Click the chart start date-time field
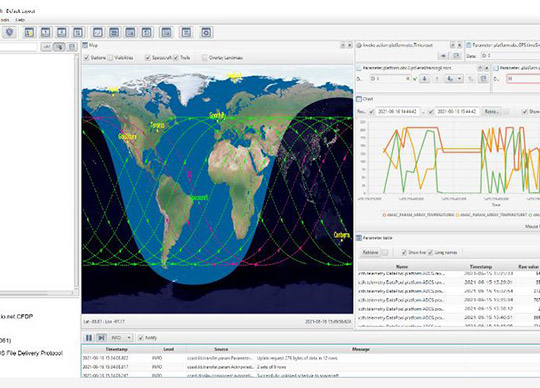Viewport: 540px width, 388px height. (x=397, y=112)
